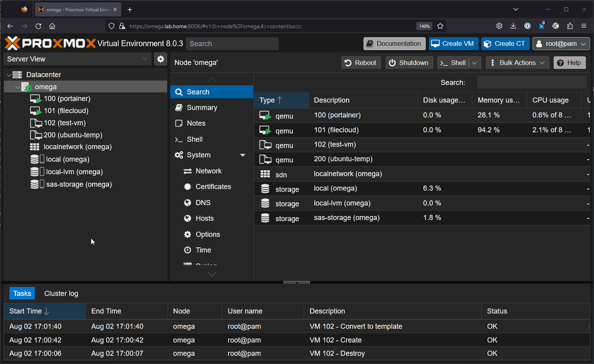The width and height of the screenshot is (594, 364).
Task: Reload the page with the browser refresh icon
Action: point(38,26)
